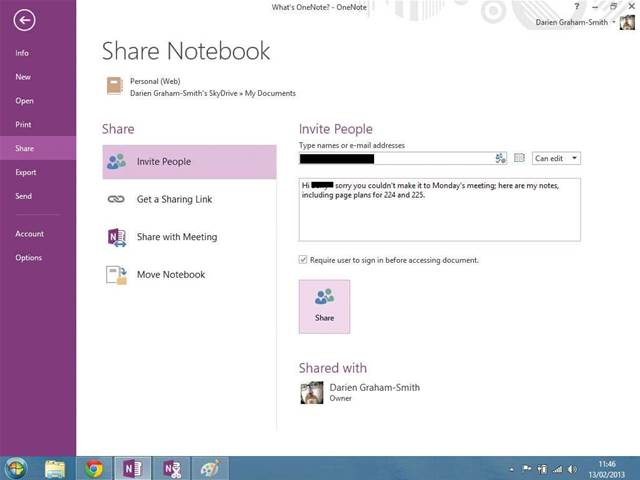Open the Paint taskbar icon
This screenshot has height=480, width=640.
click(210, 469)
